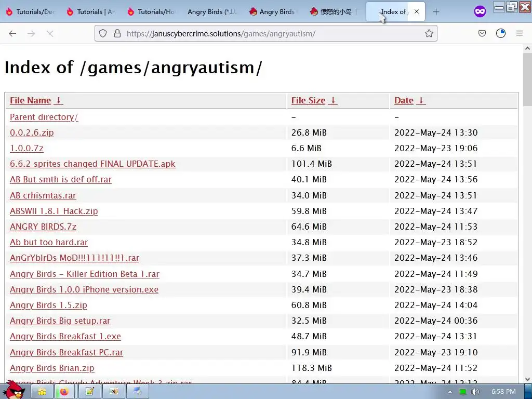Sort by File Name arrow

pyautogui.click(x=58, y=100)
